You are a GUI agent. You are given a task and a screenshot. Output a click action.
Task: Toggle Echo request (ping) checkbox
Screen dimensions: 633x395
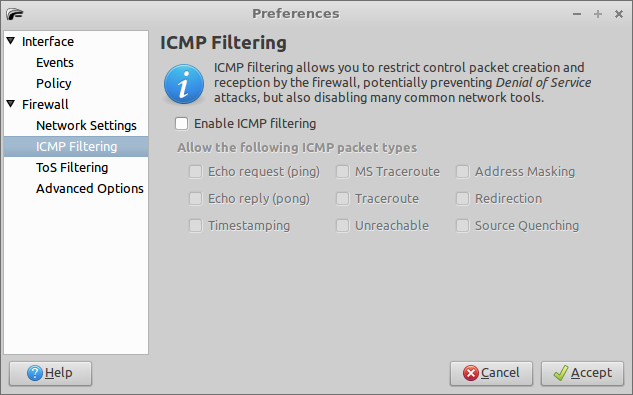coord(196,172)
